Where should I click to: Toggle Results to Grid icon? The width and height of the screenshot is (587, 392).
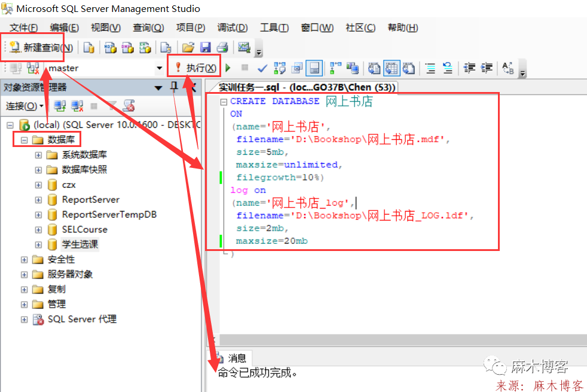[392, 68]
